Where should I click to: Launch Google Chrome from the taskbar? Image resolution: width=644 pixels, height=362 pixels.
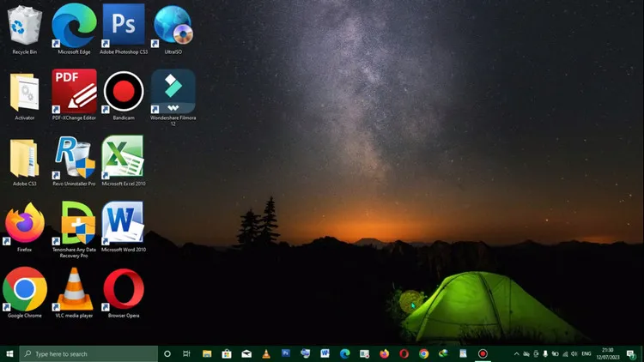(x=423, y=353)
